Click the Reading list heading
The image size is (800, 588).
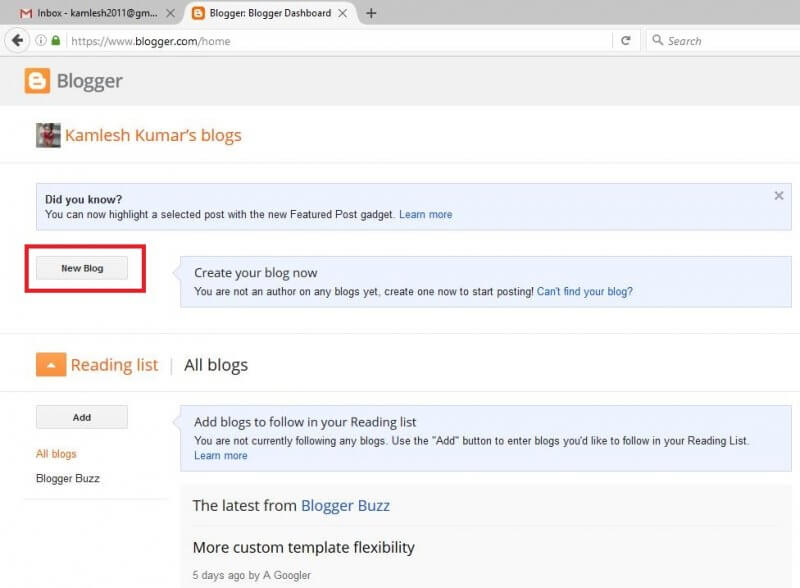(114, 365)
